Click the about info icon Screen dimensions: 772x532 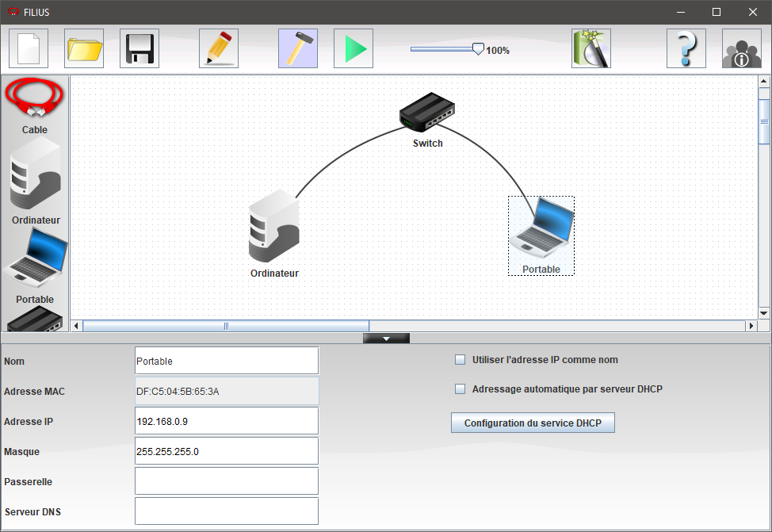[742, 48]
